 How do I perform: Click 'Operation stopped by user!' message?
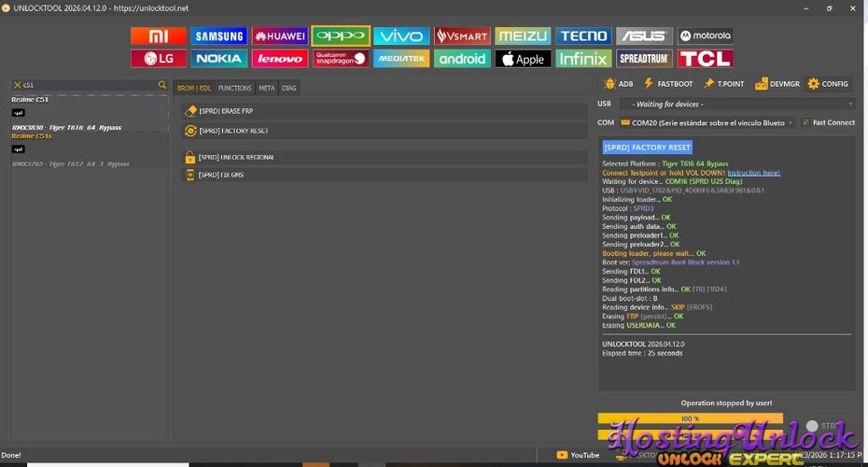[x=726, y=403]
